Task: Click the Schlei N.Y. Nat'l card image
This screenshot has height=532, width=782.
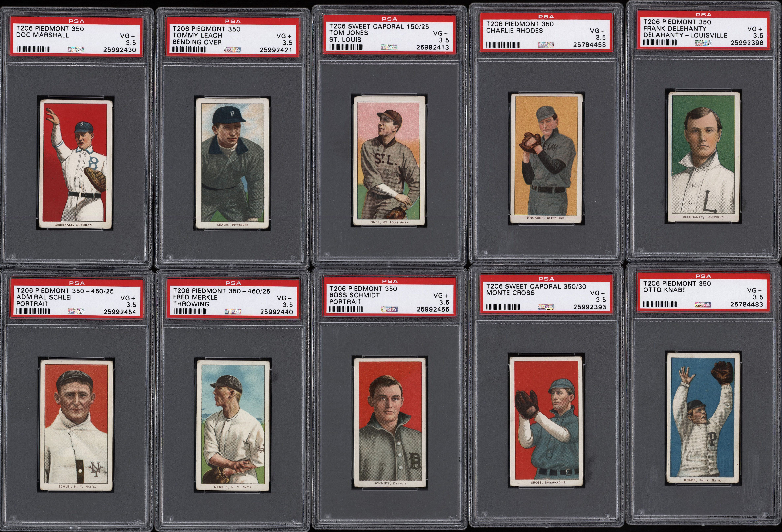Action: click(x=77, y=425)
